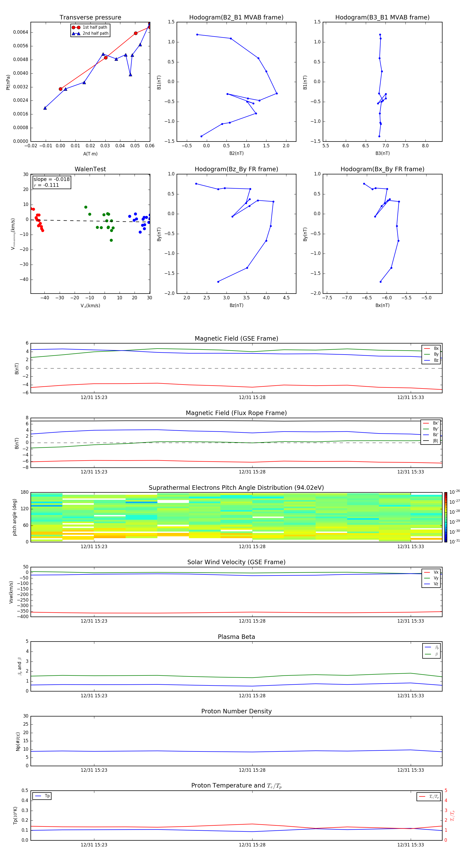This screenshot has height=868, width=473.
Task: Click the 'Vy' legend entry
Action: [431, 578]
